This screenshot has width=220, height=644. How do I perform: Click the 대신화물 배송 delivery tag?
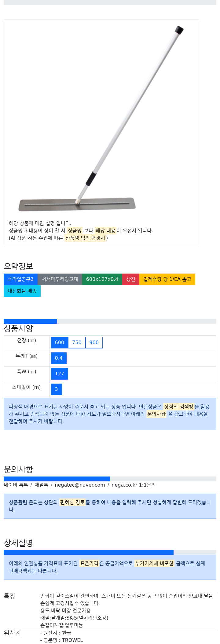pyautogui.click(x=22, y=291)
